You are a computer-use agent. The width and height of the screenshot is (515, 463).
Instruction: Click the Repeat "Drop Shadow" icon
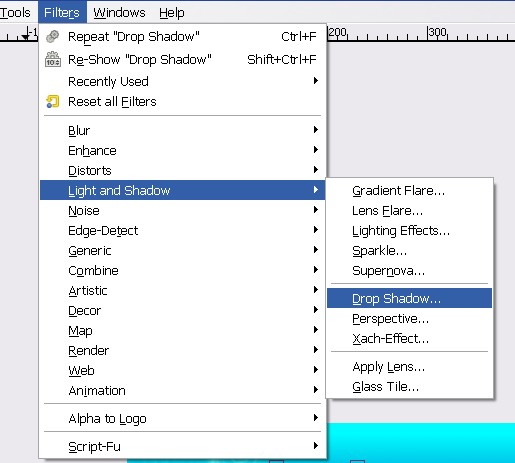click(52, 36)
